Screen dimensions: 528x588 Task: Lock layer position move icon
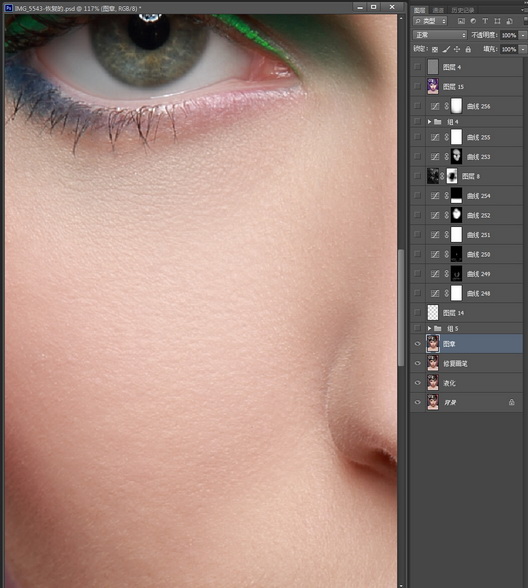pos(457,49)
